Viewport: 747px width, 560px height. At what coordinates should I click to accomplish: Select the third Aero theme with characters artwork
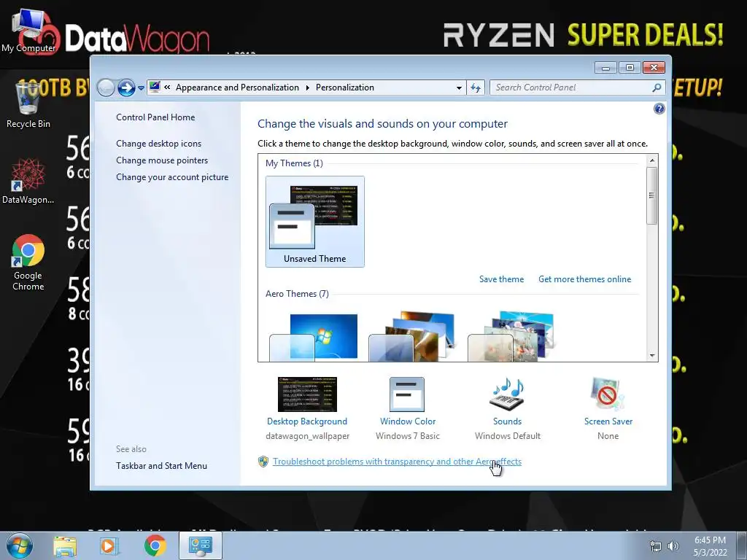point(511,337)
